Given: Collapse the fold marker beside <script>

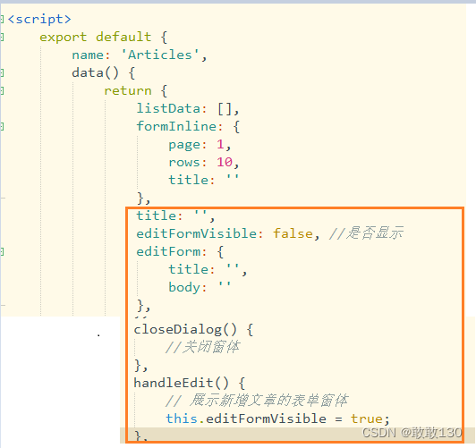Looking at the screenshot, I should coord(2,20).
